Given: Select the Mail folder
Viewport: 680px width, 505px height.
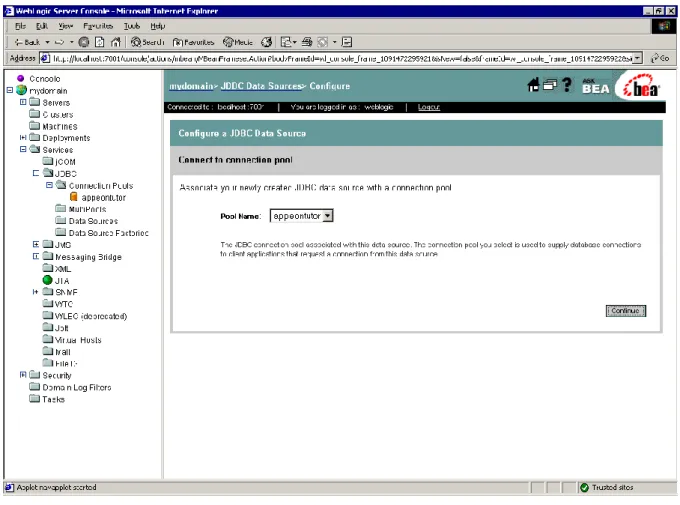Looking at the screenshot, I should (x=63, y=352).
